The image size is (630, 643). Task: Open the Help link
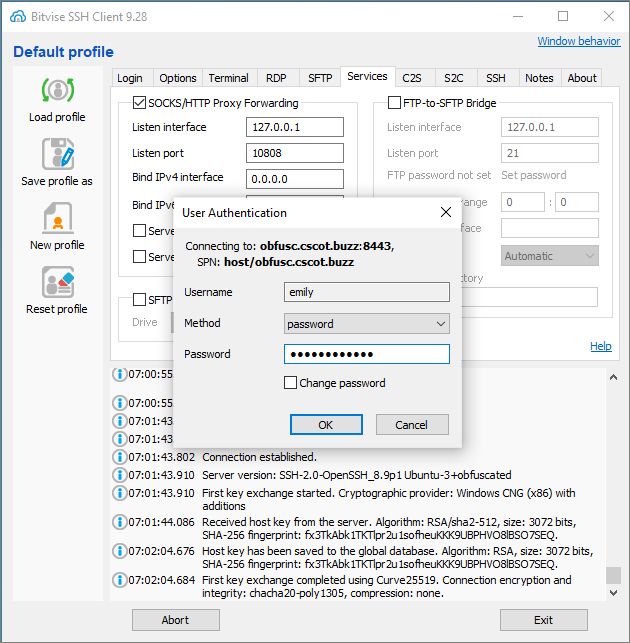[x=601, y=346]
